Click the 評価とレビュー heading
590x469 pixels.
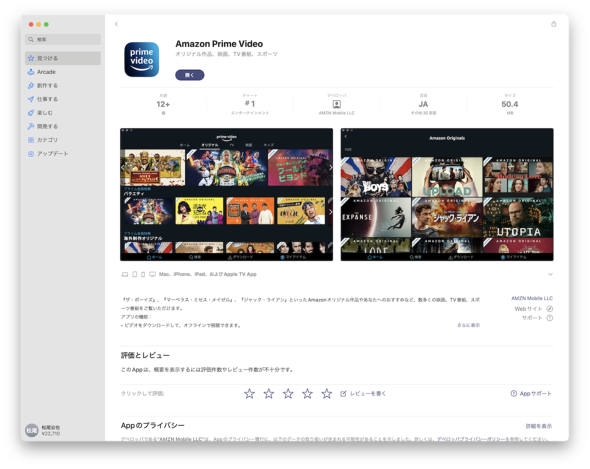pyautogui.click(x=145, y=355)
